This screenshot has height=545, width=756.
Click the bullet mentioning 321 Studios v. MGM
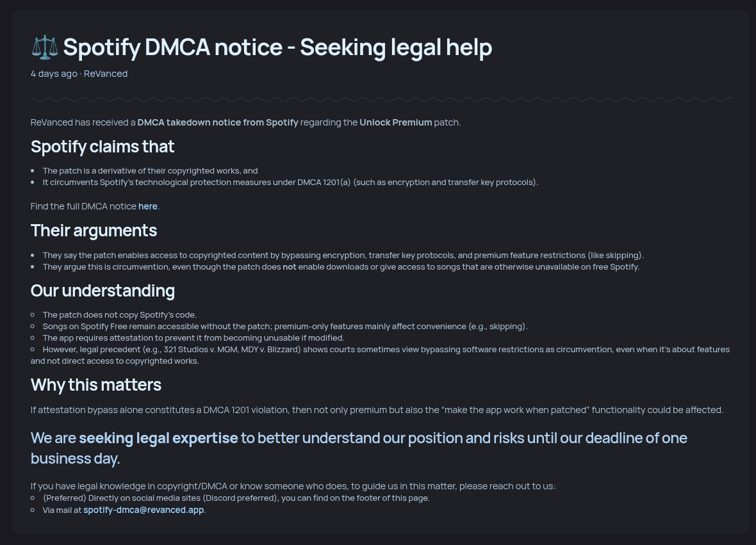(386, 350)
